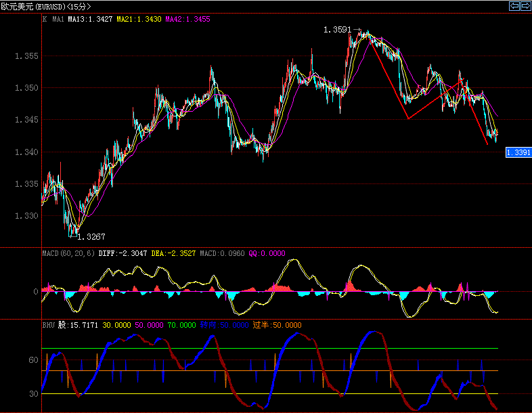Screen dimensions: 532x413
Task: Click the 1.345 price axis label
Action: click(x=26, y=120)
